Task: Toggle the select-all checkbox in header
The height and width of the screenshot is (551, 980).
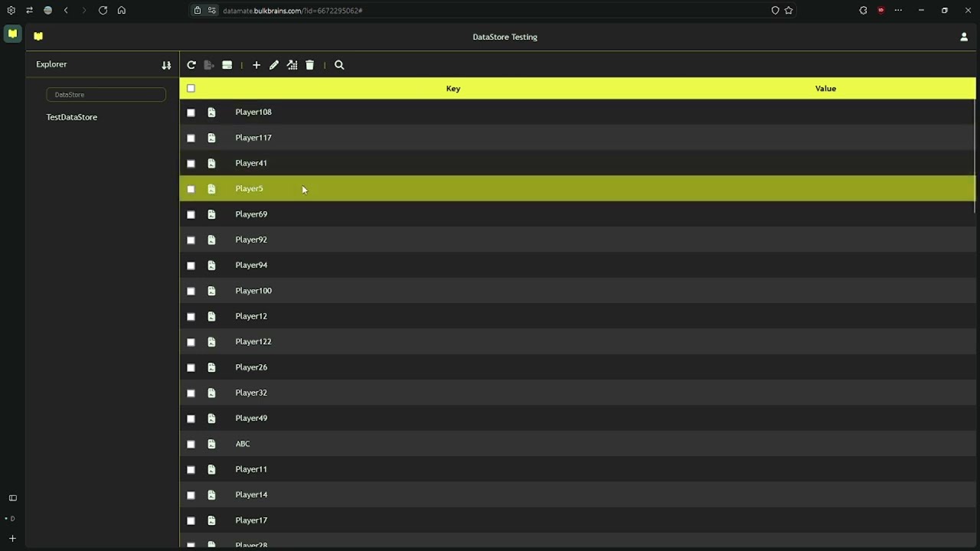Action: point(191,89)
